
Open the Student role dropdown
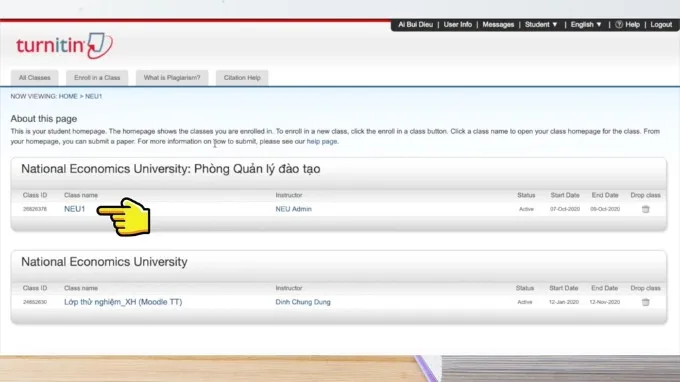[x=541, y=25]
